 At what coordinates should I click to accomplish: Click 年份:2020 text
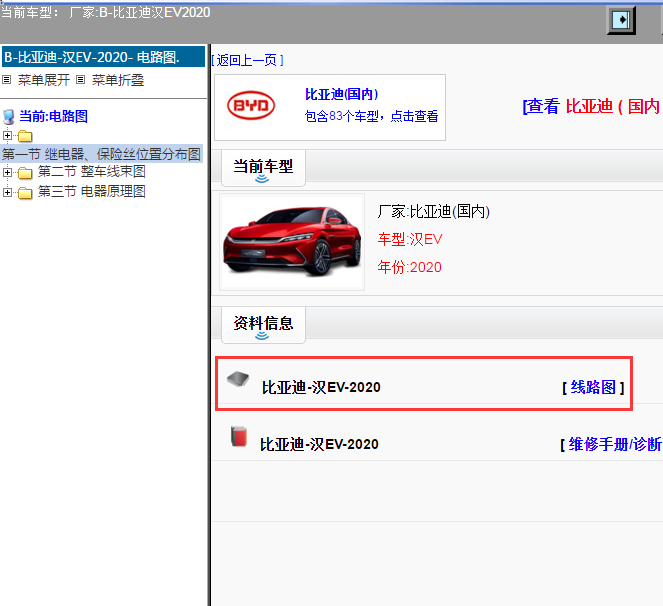click(x=409, y=267)
